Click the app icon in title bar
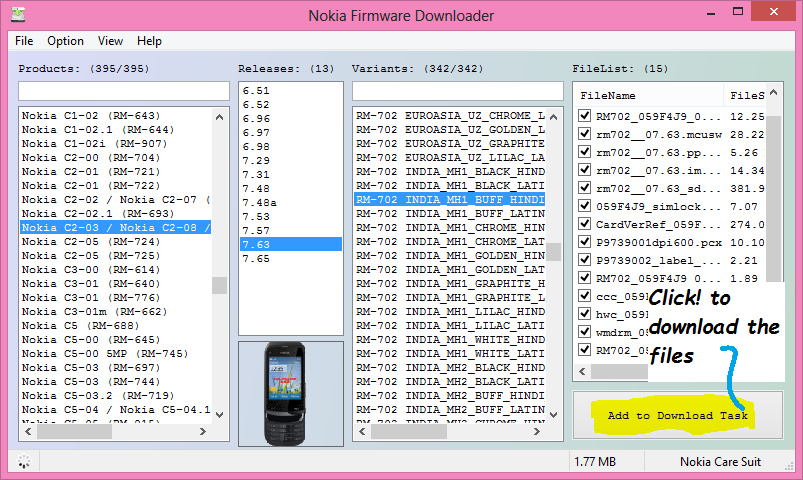Viewport: 803px width, 480px height. click(x=18, y=14)
